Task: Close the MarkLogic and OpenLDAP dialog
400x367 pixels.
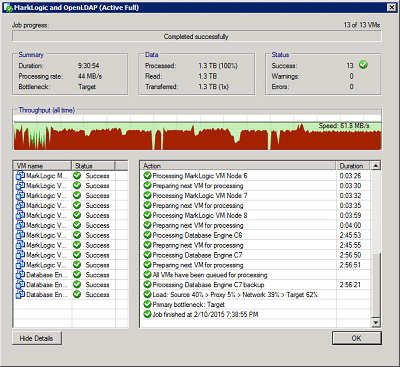Action: 391,7
